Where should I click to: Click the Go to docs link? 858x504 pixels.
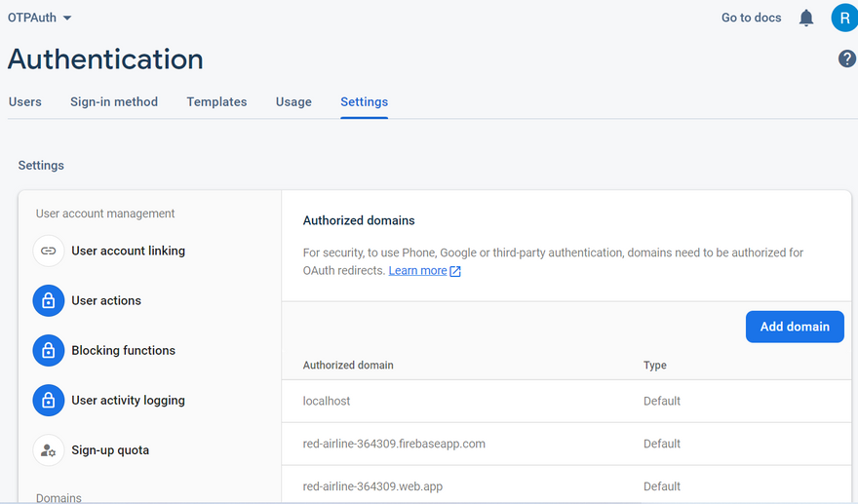(x=751, y=18)
